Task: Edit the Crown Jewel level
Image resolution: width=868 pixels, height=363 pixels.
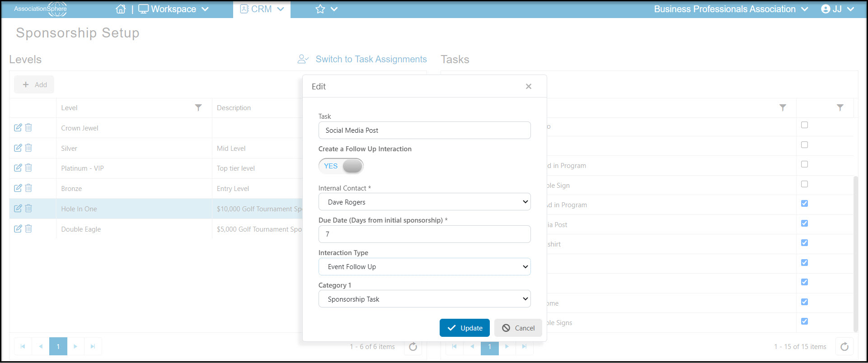Action: (x=18, y=128)
